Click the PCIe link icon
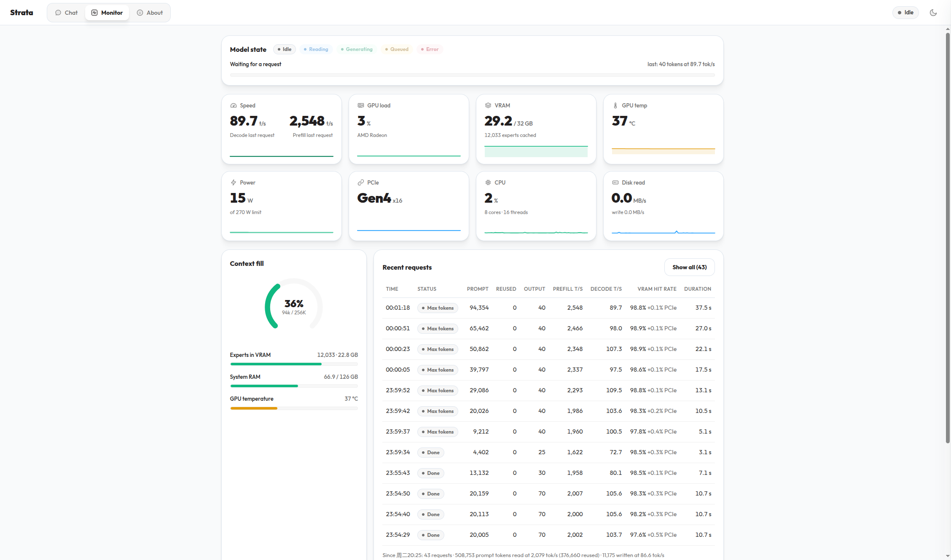This screenshot has width=951, height=560. coord(361,182)
